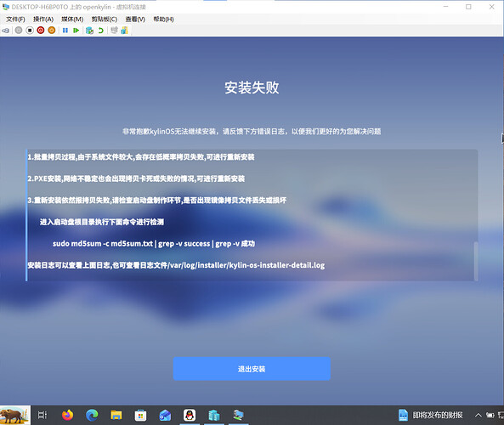Open the 操作(A) menu
The height and width of the screenshot is (425, 504).
coord(43,20)
